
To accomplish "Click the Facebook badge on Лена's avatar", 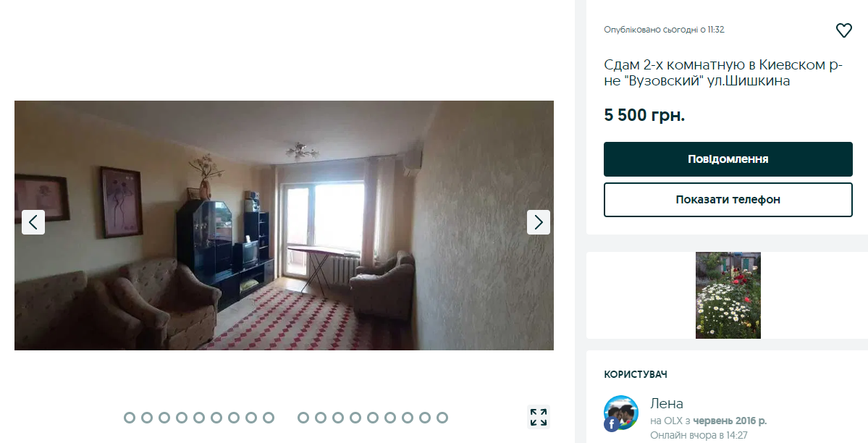I will [611, 424].
